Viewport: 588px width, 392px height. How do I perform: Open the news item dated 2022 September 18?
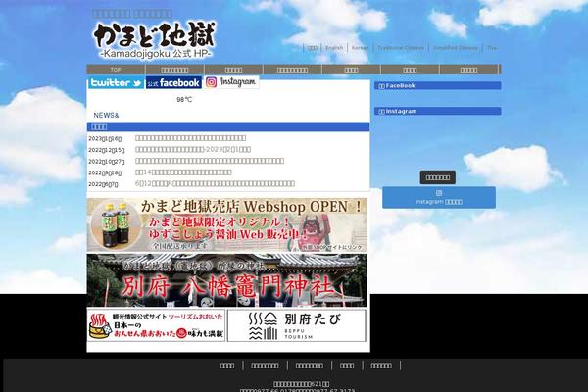click(x=183, y=172)
